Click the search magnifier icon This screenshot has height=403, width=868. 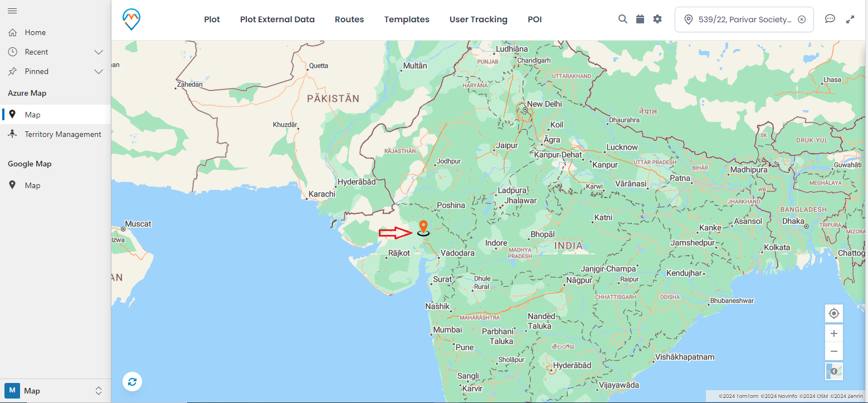tap(623, 19)
